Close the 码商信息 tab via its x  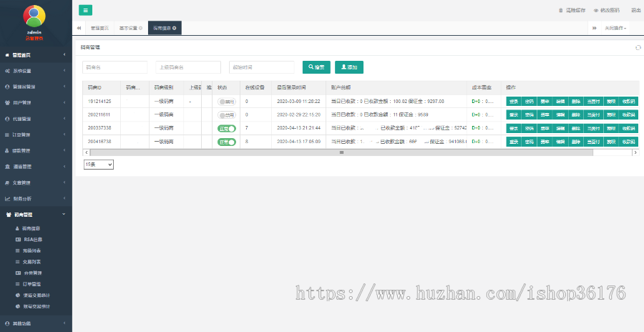[x=174, y=29]
